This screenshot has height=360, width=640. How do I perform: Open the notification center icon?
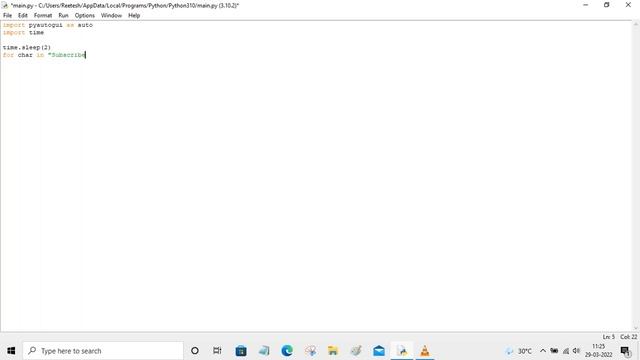click(625, 351)
